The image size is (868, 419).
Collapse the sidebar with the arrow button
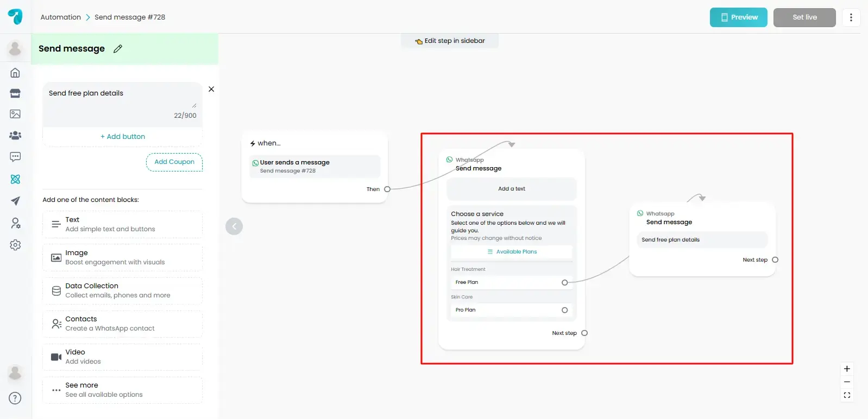234,226
